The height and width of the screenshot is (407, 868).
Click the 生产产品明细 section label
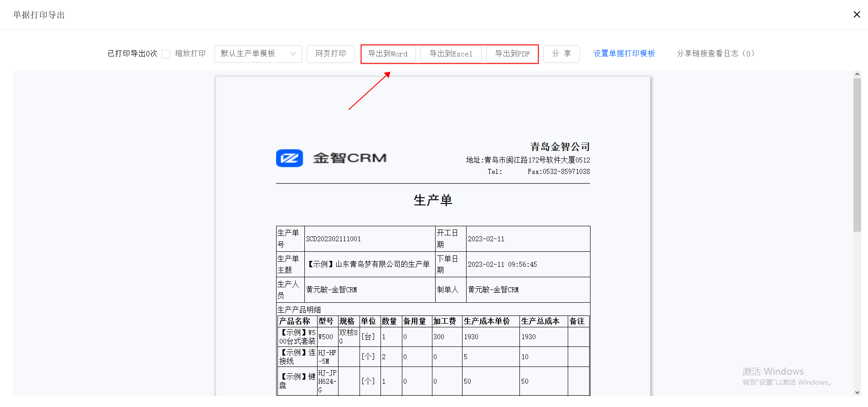tap(299, 310)
